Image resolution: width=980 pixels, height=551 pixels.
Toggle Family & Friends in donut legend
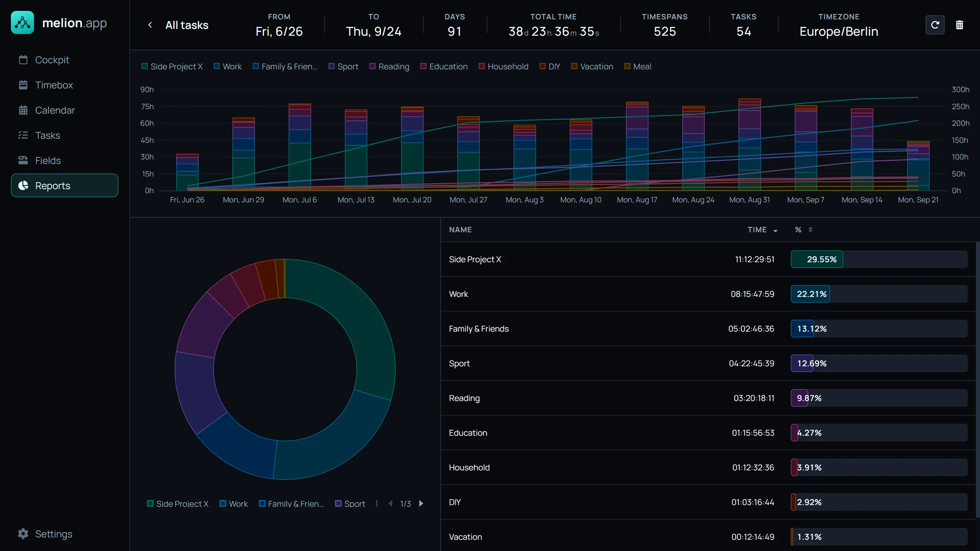click(x=291, y=503)
